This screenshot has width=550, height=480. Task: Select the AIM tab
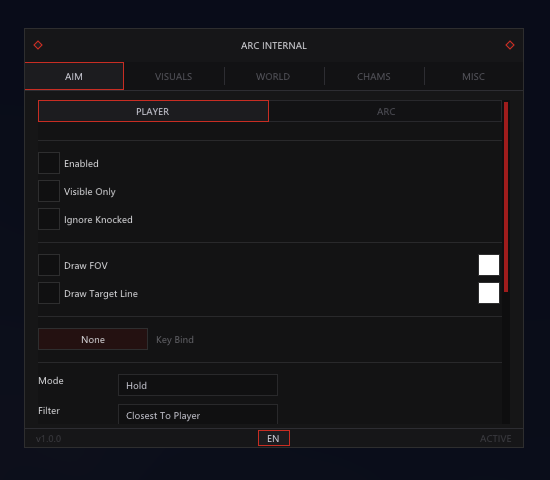point(74,76)
